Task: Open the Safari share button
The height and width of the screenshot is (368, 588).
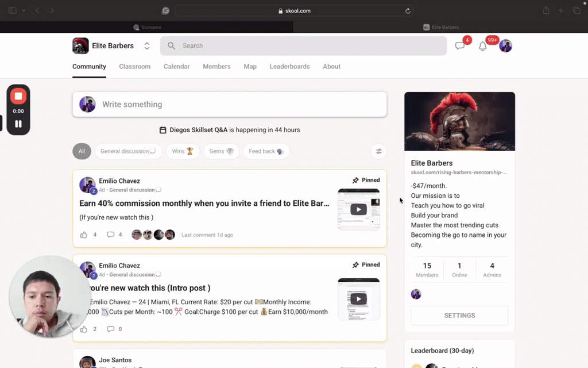Action: click(546, 10)
